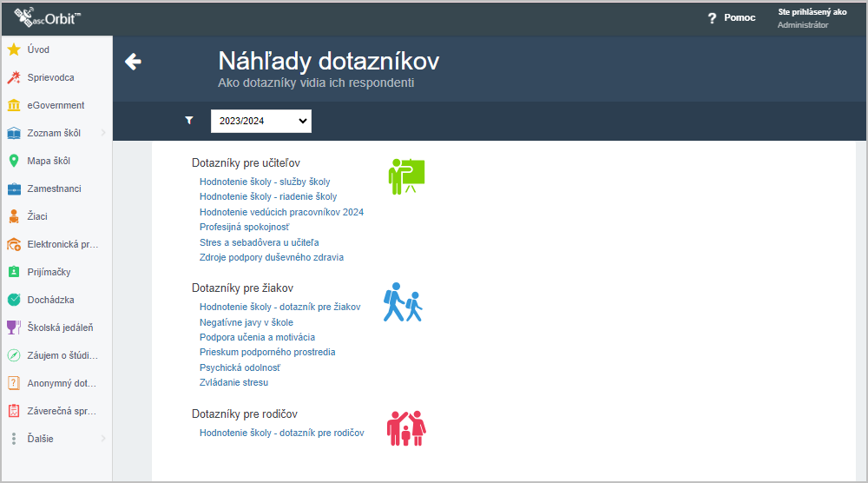This screenshot has width=868, height=483.
Task: Click the Dochádzka checkmark icon
Action: click(x=14, y=300)
